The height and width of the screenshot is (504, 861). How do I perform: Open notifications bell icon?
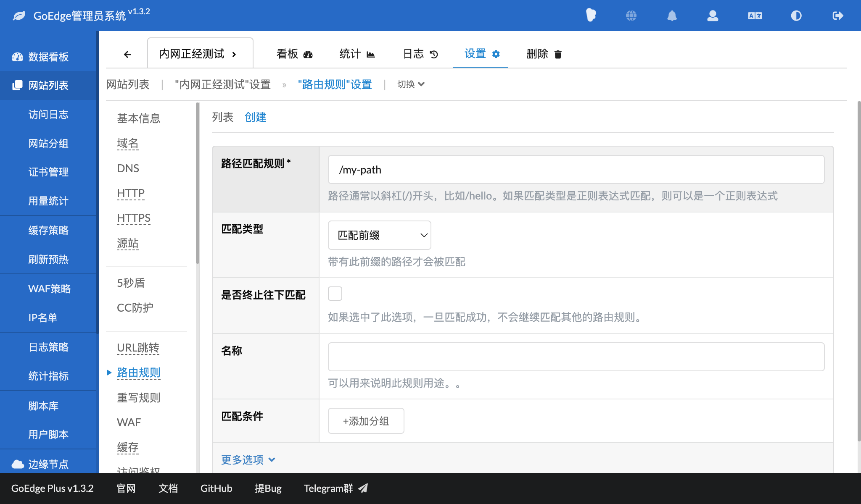(672, 16)
